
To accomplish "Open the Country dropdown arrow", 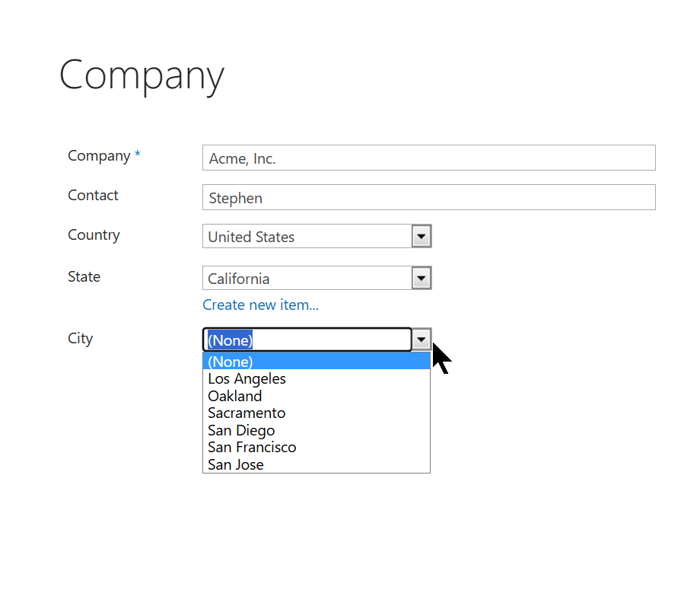I will tap(421, 236).
